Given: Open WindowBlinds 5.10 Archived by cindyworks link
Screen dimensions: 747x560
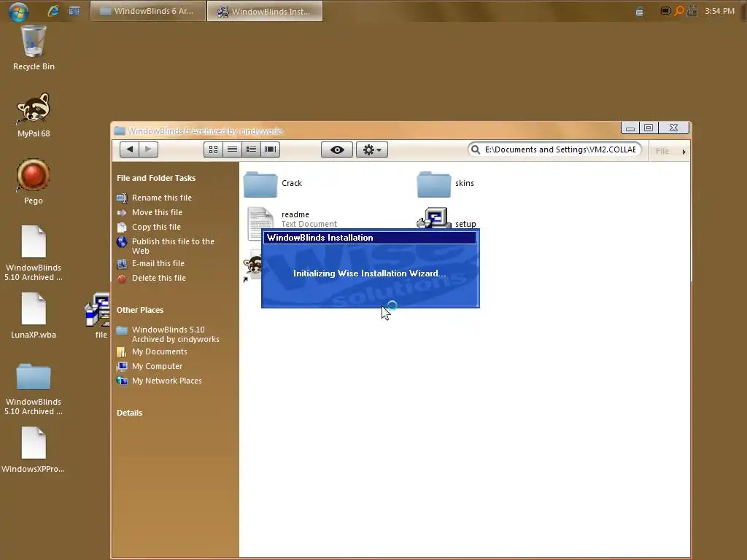Looking at the screenshot, I should click(x=175, y=334).
